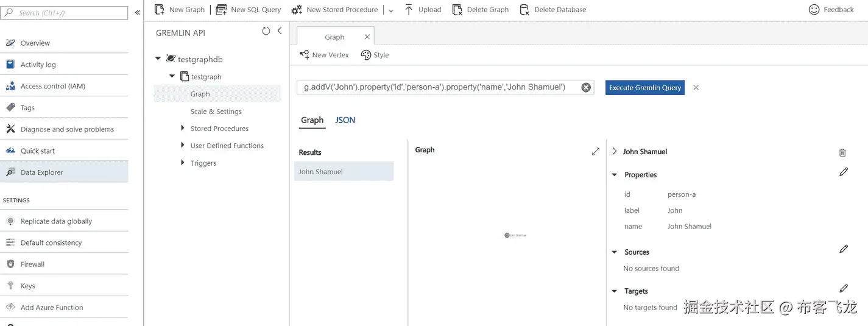
Task: Click the Search (Ctrl+/) field
Action: (x=65, y=13)
